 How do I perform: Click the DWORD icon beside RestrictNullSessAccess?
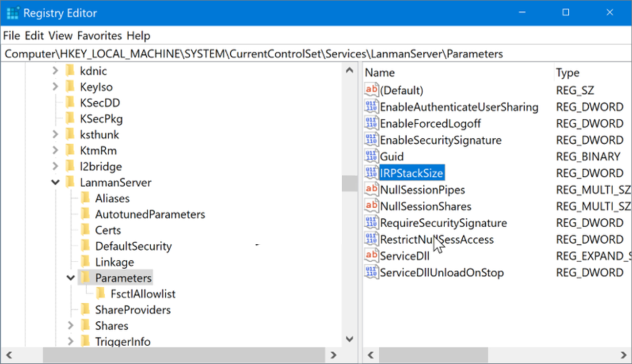pos(371,239)
